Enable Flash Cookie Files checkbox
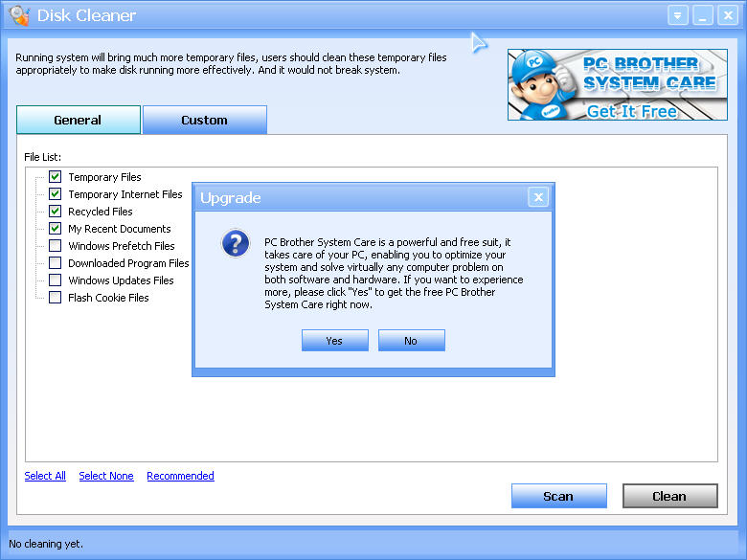 56,298
